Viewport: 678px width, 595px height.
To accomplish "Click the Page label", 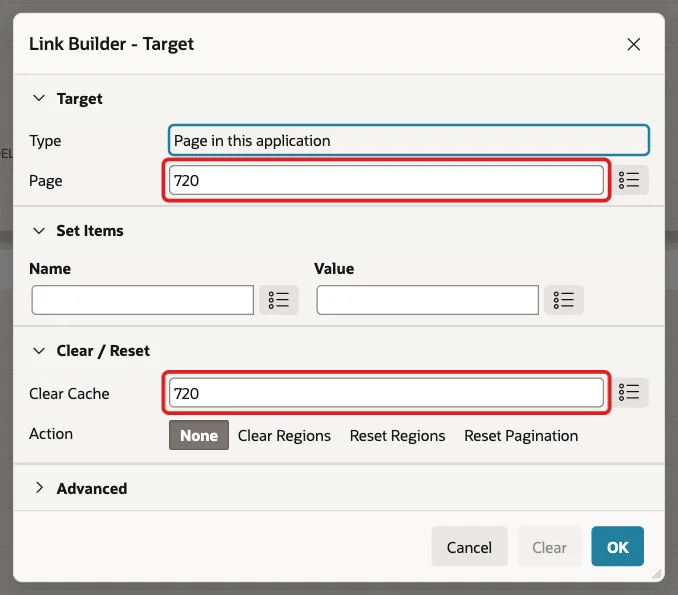I will pyautogui.click(x=45, y=181).
